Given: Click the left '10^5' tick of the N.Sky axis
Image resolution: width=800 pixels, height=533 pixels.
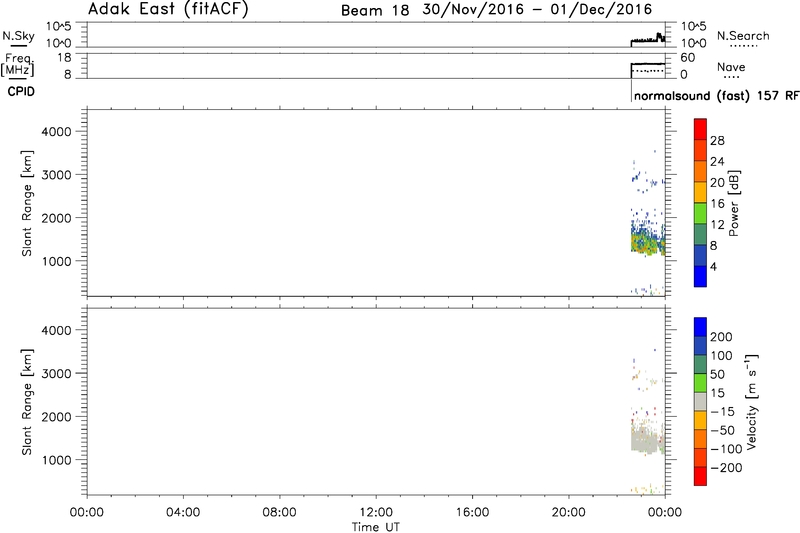Looking at the screenshot, I should (59, 27).
